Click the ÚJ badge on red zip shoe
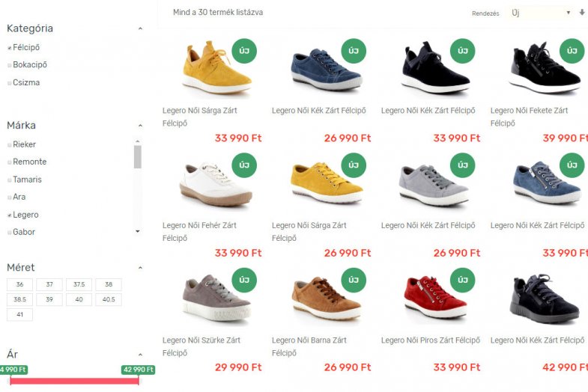This screenshot has width=588, height=392. click(463, 280)
